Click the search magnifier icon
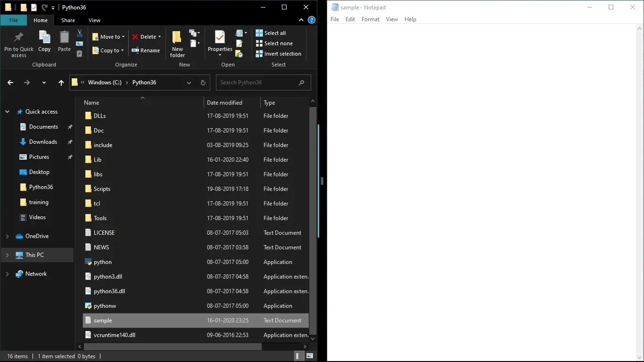 pyautogui.click(x=302, y=82)
